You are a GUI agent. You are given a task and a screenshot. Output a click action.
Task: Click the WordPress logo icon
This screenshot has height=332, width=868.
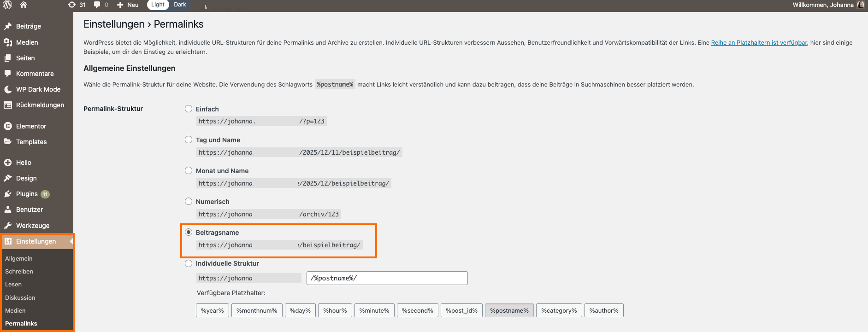click(8, 5)
